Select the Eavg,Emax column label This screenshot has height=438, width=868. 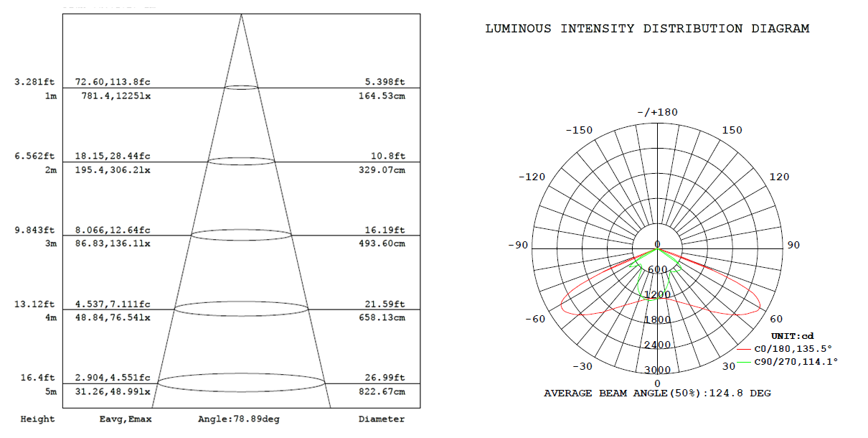click(124, 419)
